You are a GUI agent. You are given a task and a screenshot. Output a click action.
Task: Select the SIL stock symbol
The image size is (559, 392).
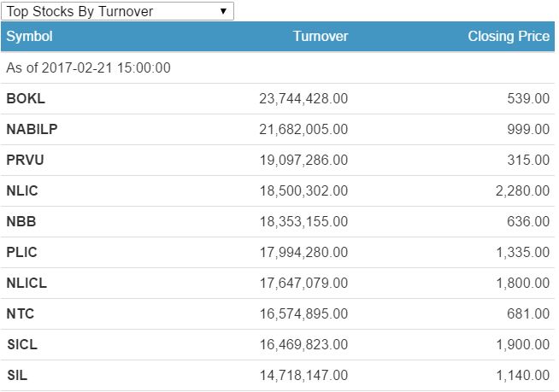pyautogui.click(x=17, y=375)
